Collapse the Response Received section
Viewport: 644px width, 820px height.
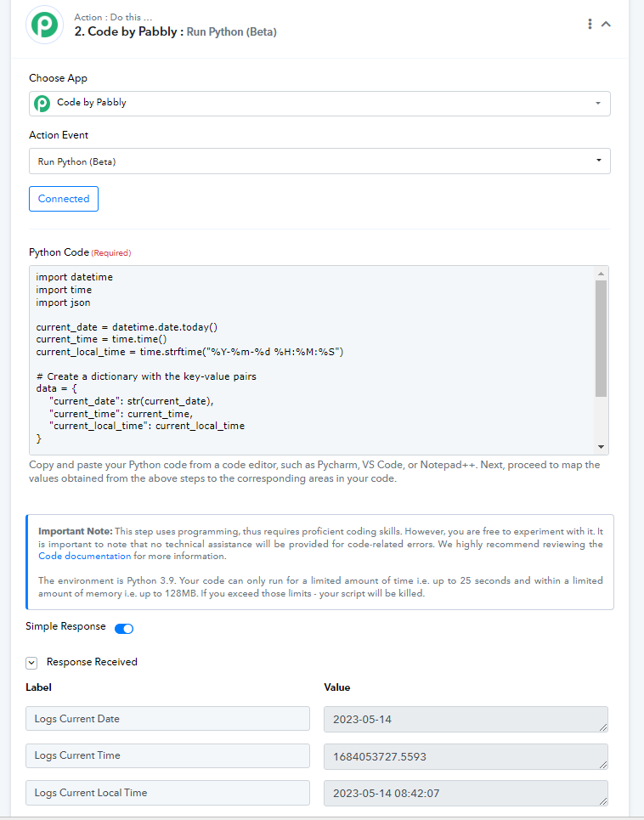tap(31, 663)
